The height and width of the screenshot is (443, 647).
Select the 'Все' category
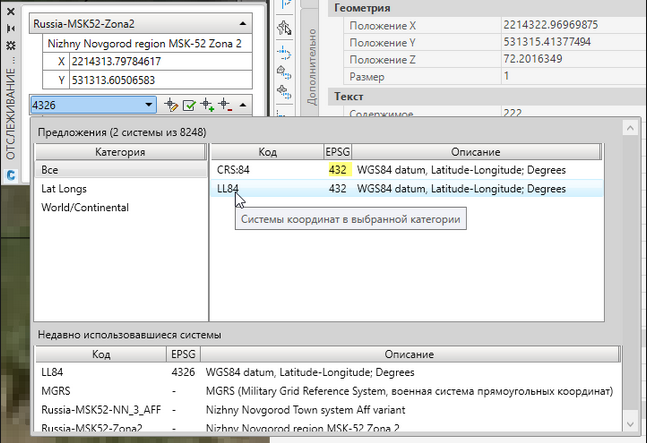click(50, 170)
